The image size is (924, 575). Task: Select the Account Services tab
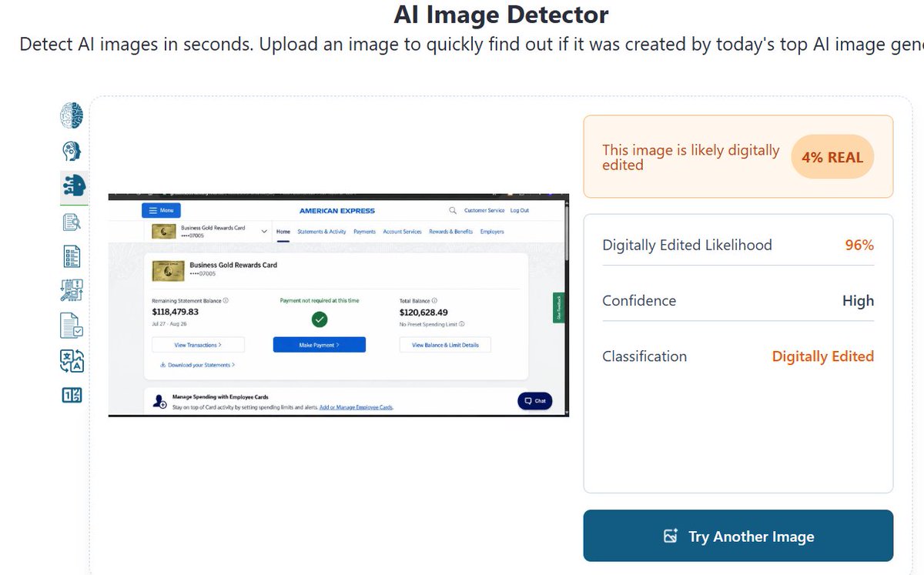[x=402, y=232]
